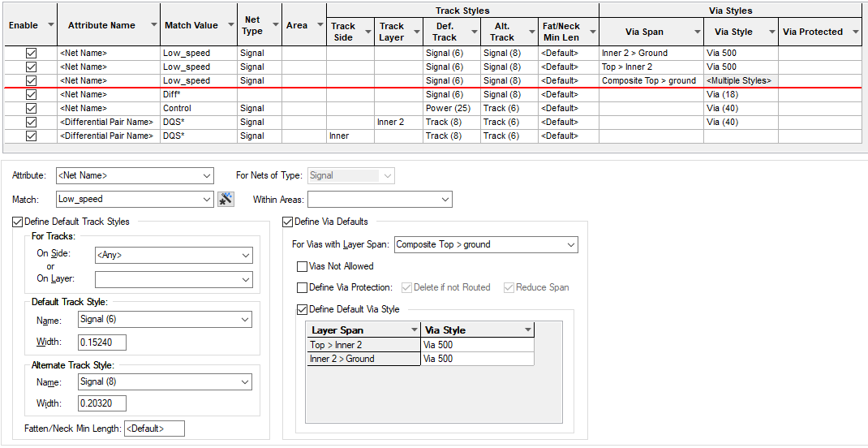The height and width of the screenshot is (448, 868).
Task: Open the Via Span column filter arrow
Action: click(697, 32)
